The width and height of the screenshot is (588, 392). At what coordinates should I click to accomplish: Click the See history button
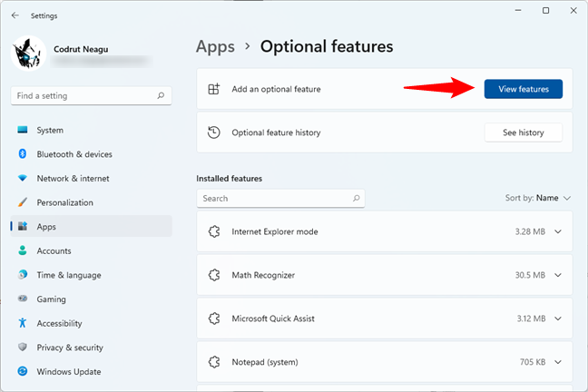point(524,132)
